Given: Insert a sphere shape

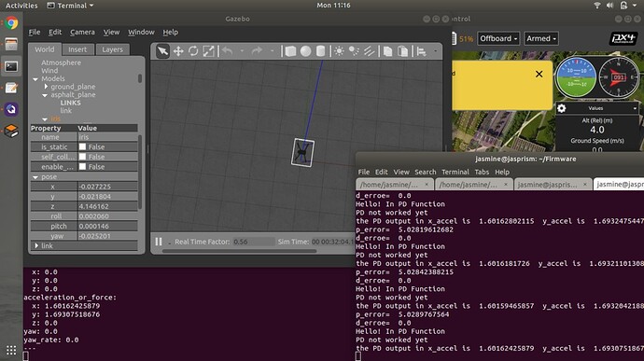Looking at the screenshot, I should coord(305,51).
